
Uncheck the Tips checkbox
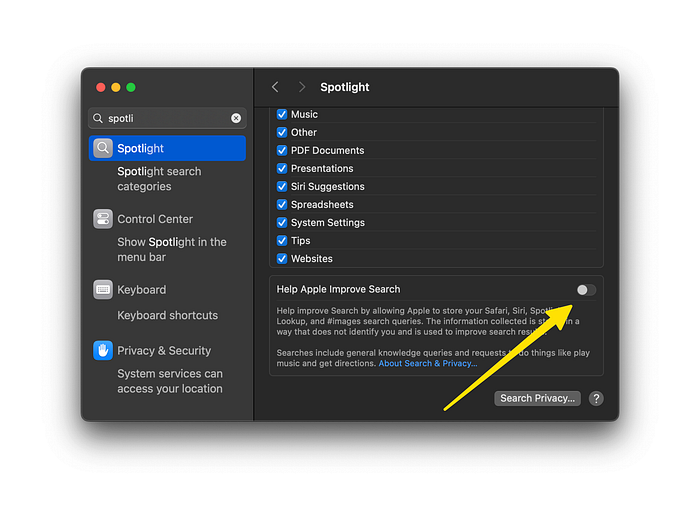pos(282,241)
